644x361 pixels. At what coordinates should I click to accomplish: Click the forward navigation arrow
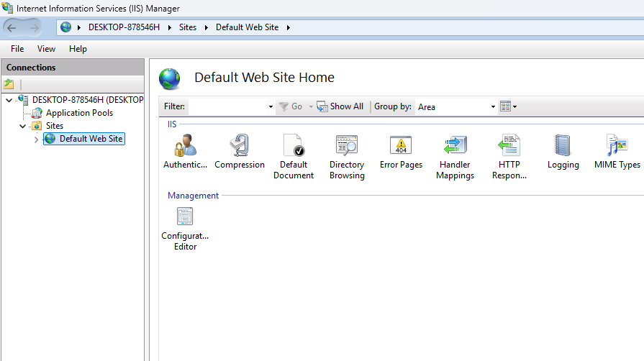tap(35, 28)
